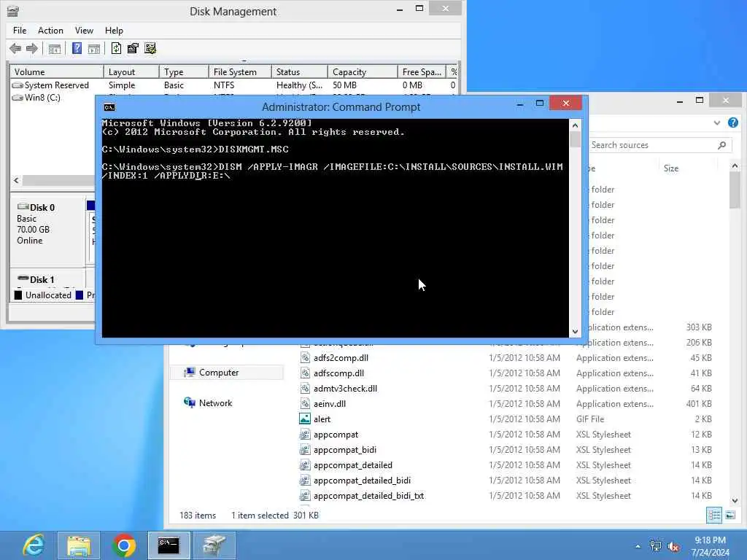Image resolution: width=747 pixels, height=560 pixels.
Task: Click Show/Hide Console Tree toolbar icon
Action: [x=55, y=49]
